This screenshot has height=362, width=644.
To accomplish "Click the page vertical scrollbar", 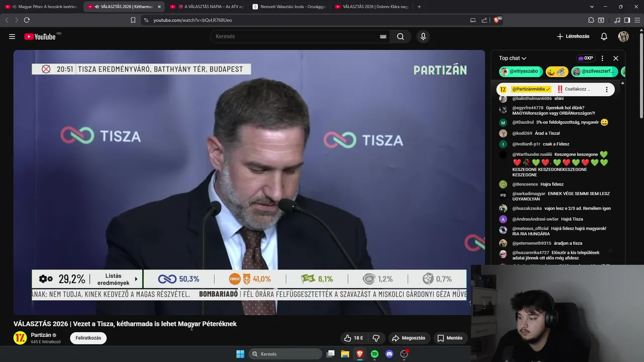I will (x=641, y=75).
